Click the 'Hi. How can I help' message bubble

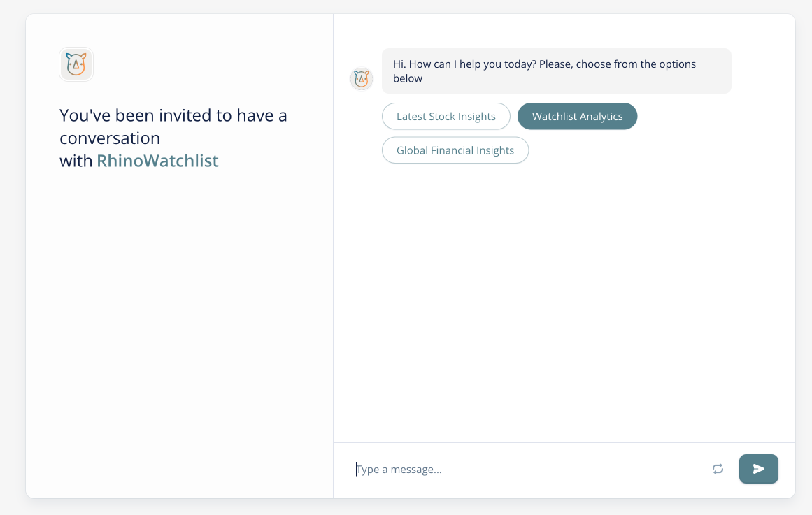coord(556,71)
